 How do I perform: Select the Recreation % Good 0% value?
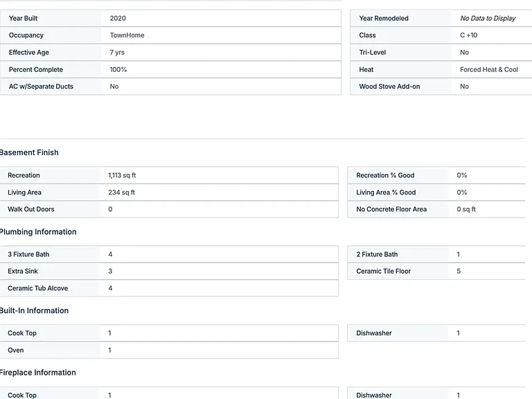(x=461, y=175)
